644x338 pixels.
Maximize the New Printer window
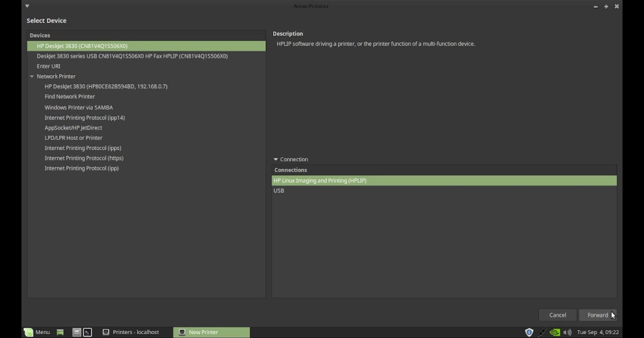[606, 6]
